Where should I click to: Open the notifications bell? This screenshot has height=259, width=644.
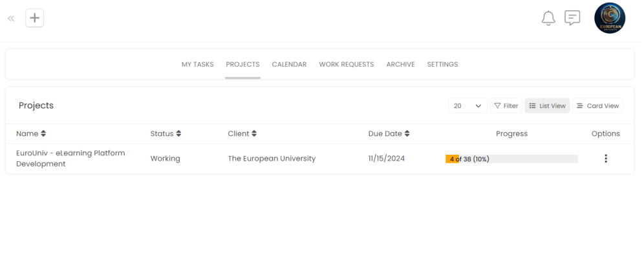coord(548,18)
